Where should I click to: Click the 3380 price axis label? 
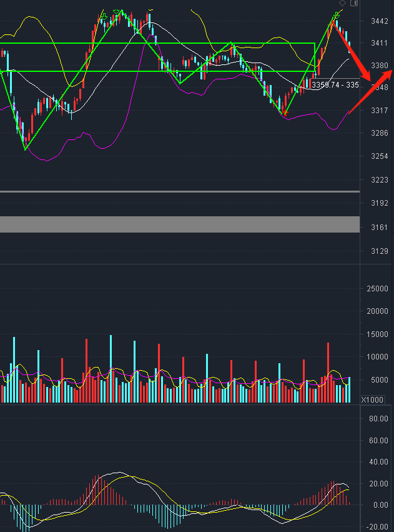380,65
